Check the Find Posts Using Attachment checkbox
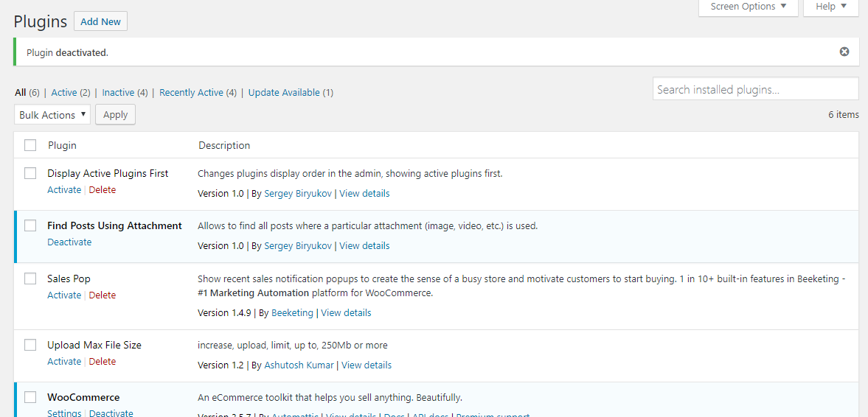This screenshot has width=868, height=417. point(30,225)
